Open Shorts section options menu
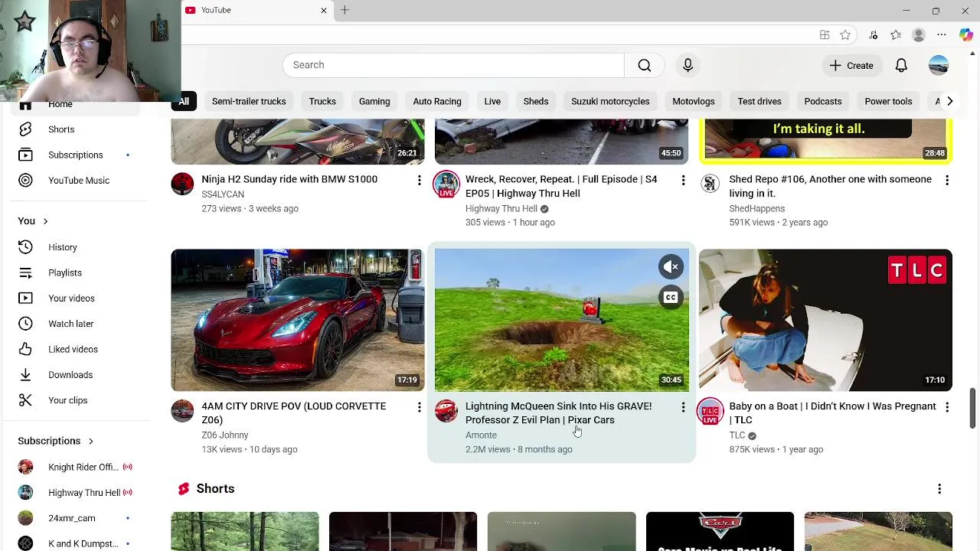 939,489
